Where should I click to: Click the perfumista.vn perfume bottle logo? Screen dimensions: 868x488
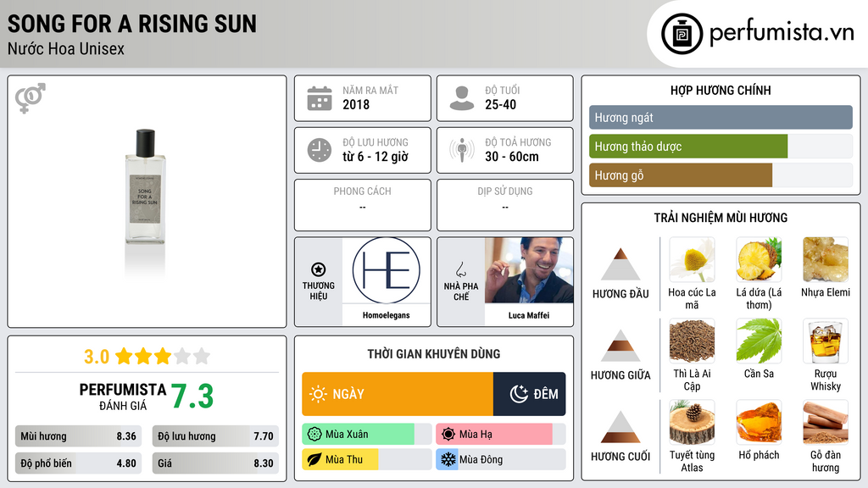click(x=682, y=34)
